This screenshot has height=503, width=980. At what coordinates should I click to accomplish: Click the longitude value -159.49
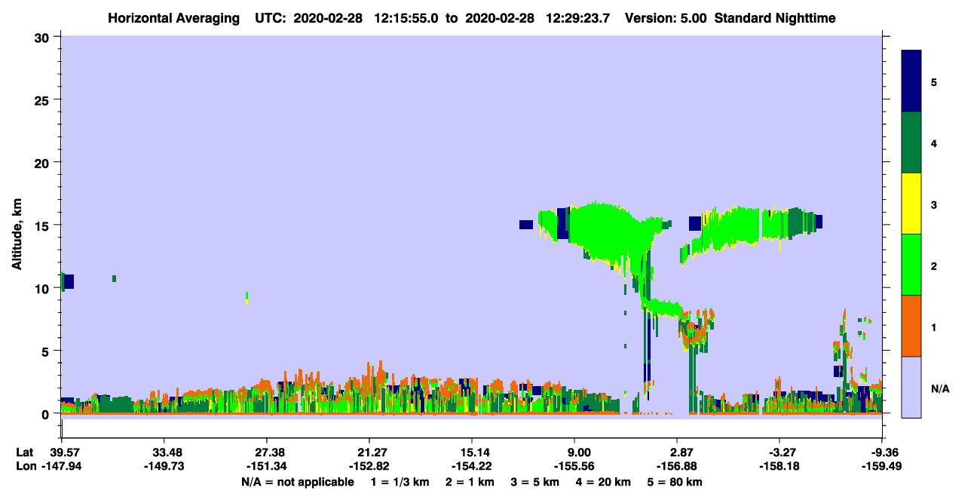883,466
